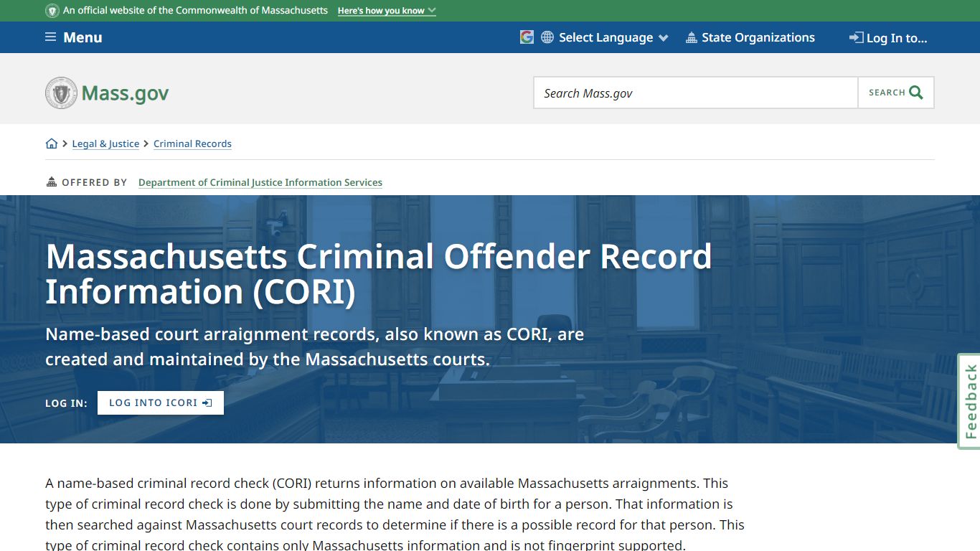Image resolution: width=980 pixels, height=551 pixels.
Task: Click the Google Translate icon
Action: 526,37
